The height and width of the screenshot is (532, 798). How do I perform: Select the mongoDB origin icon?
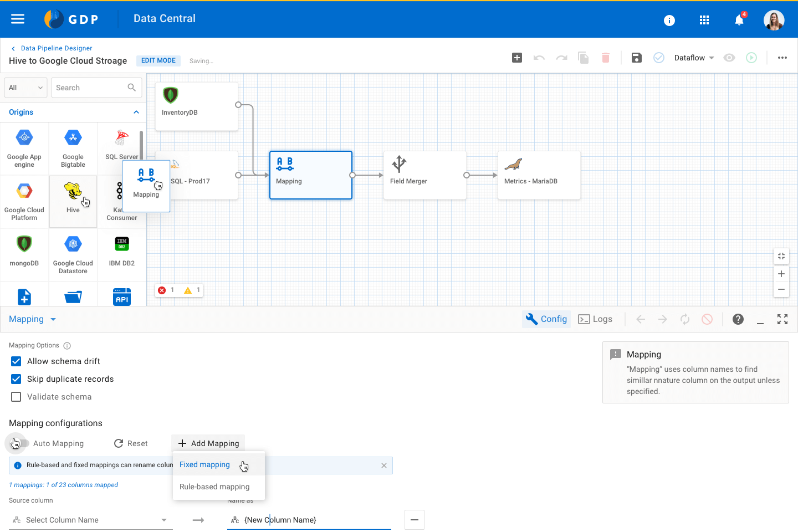click(x=24, y=254)
